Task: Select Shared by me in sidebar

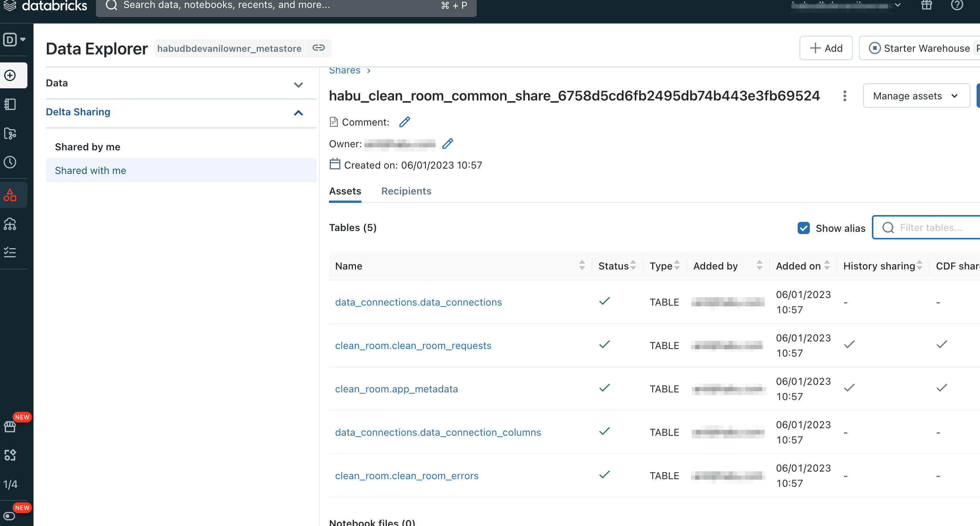Action: point(88,147)
